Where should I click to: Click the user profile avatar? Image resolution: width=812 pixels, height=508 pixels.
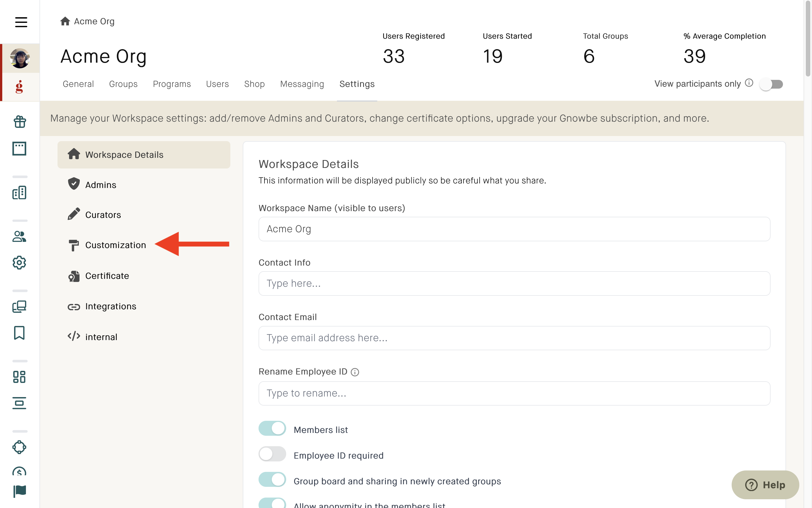(x=20, y=58)
